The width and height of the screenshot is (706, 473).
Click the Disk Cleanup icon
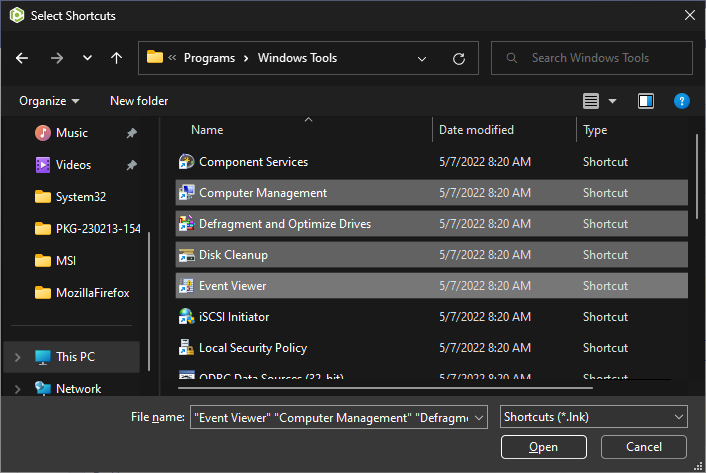[186, 255]
